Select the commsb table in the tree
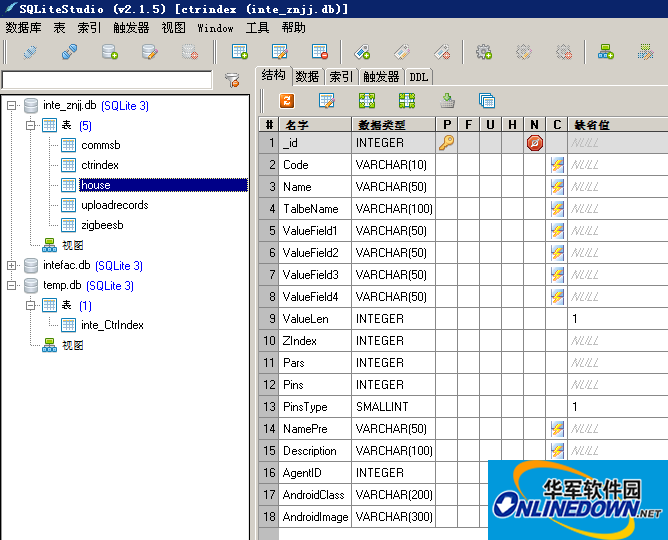 (101, 145)
